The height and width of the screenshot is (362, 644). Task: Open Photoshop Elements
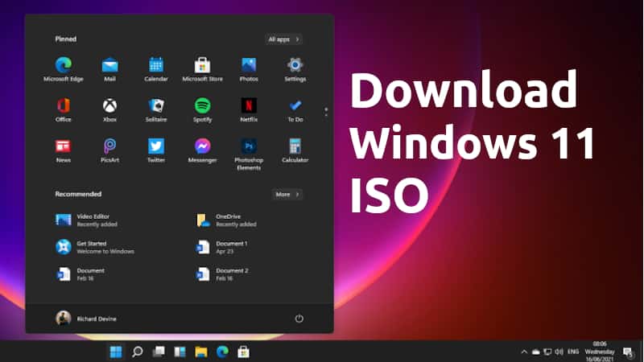point(249,154)
